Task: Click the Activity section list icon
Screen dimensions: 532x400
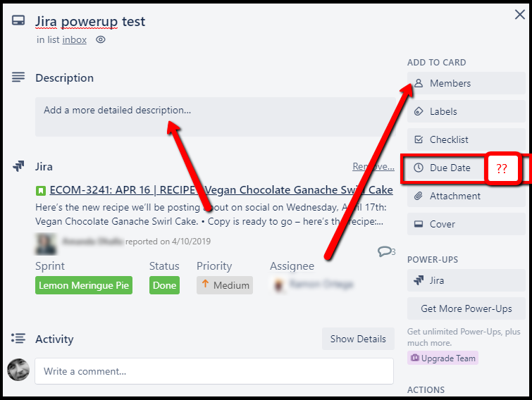Action: point(18,338)
